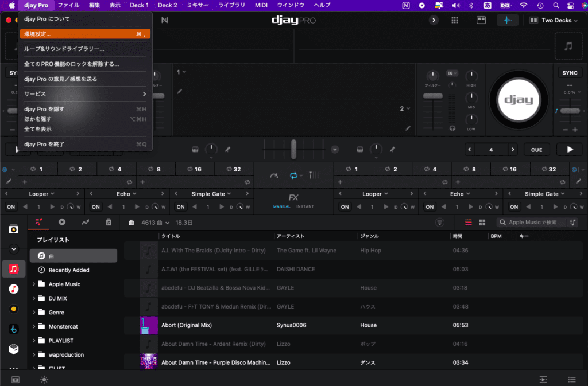Open the sampler grid icon in top toolbar
Screen dimensions: 588x386
tap(455, 20)
